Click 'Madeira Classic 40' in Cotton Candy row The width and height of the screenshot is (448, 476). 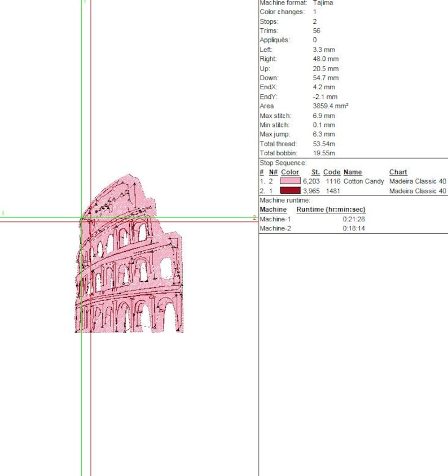(418, 181)
